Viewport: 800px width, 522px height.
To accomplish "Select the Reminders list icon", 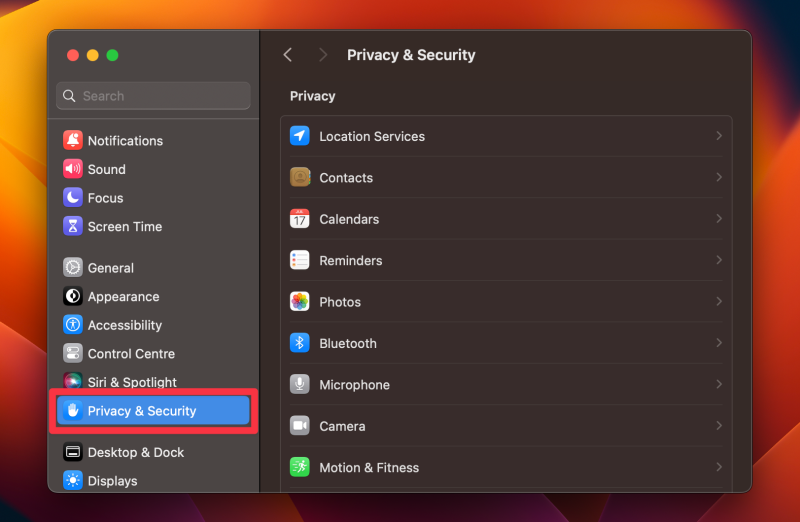I will (x=299, y=260).
